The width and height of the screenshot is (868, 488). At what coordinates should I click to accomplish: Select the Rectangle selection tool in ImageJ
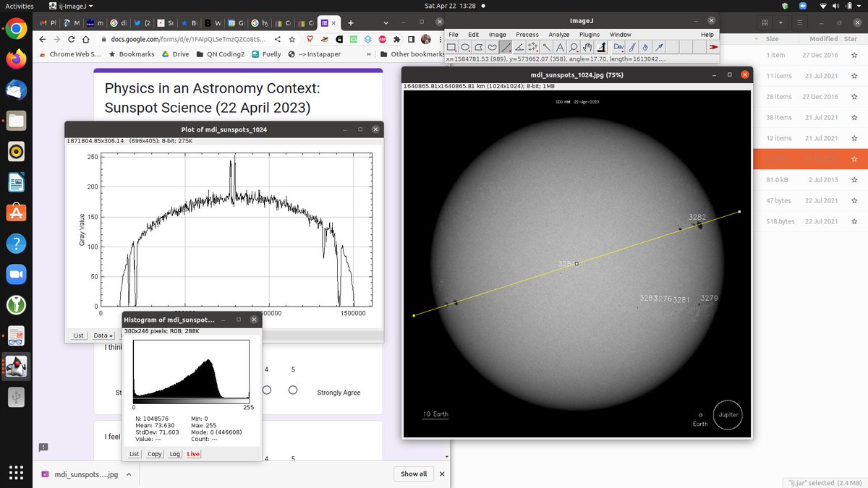point(451,47)
